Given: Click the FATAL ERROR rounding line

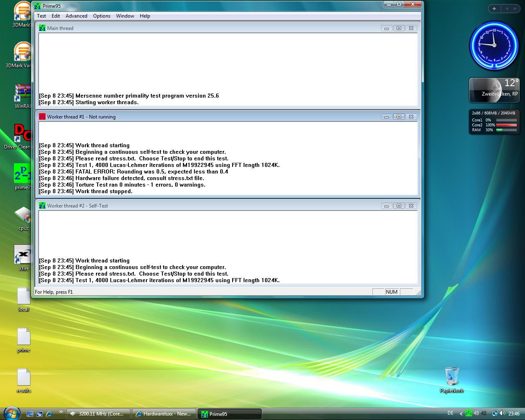Looking at the screenshot, I should [133, 171].
